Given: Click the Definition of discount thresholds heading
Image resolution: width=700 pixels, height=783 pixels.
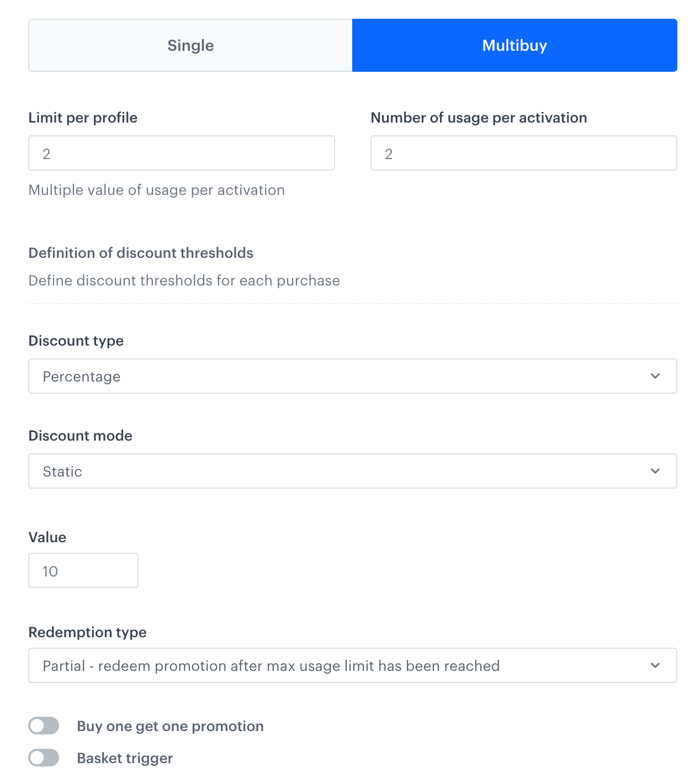Looking at the screenshot, I should [141, 253].
